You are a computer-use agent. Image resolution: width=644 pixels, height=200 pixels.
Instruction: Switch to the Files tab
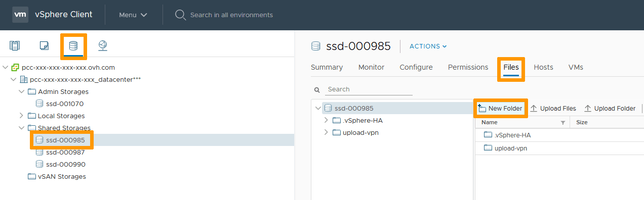511,67
